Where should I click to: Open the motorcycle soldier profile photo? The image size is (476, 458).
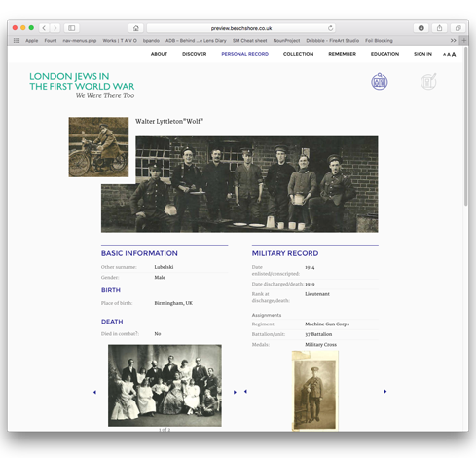[98, 147]
